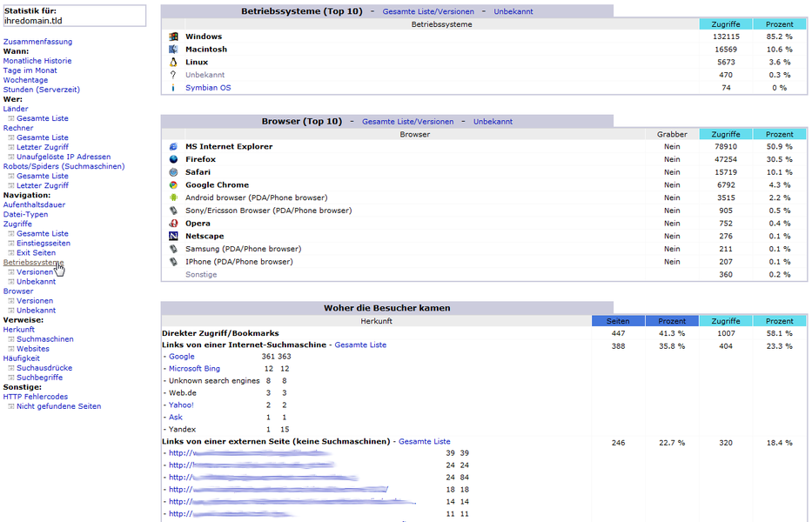
Task: Go to Tage im Monat
Action: pos(30,70)
